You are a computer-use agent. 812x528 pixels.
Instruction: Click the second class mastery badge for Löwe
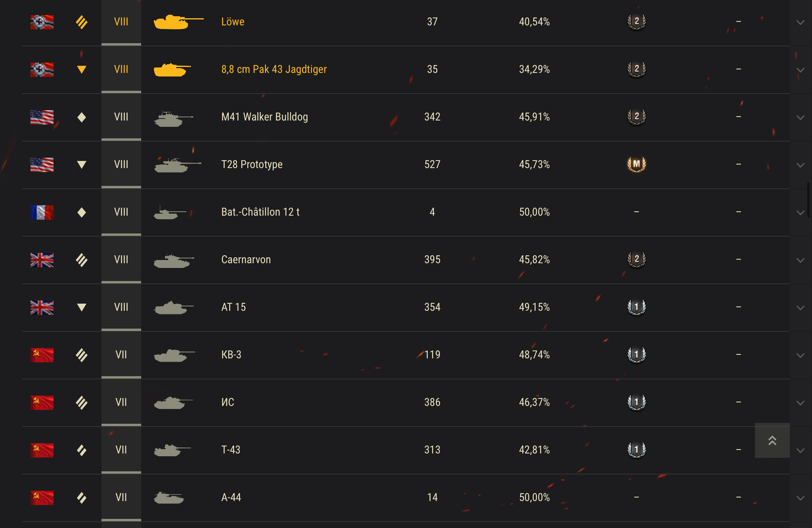coord(636,21)
